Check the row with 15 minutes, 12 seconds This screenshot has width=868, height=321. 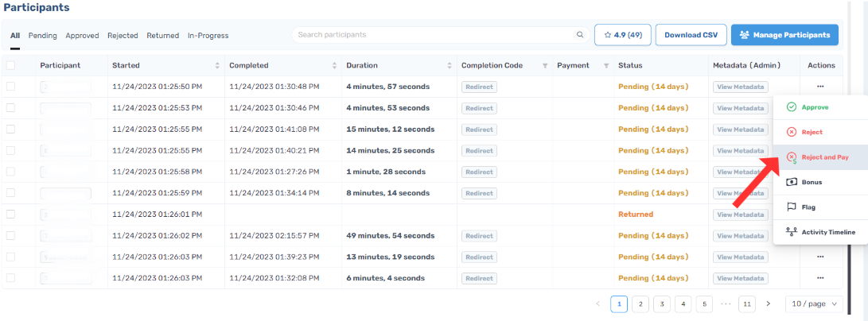point(10,129)
